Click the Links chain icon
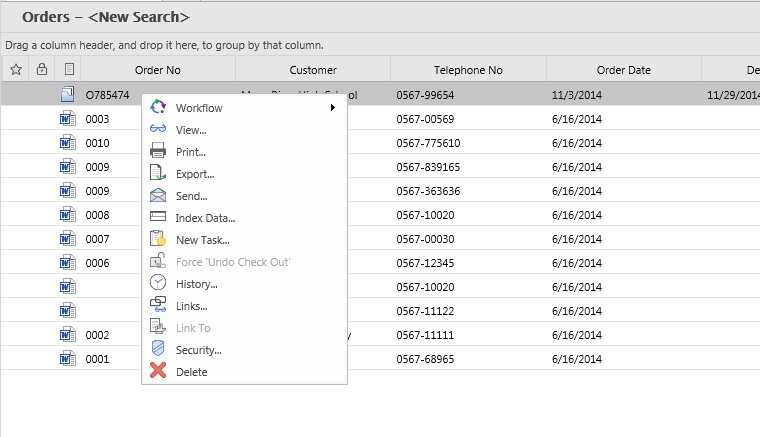The height and width of the screenshot is (437, 760). pos(158,305)
